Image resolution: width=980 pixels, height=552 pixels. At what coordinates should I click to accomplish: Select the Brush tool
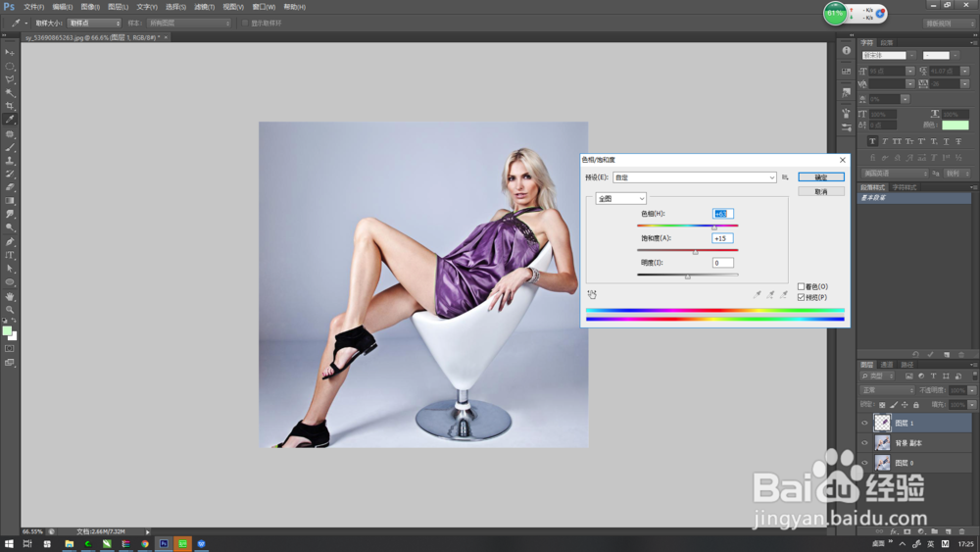pos(10,147)
